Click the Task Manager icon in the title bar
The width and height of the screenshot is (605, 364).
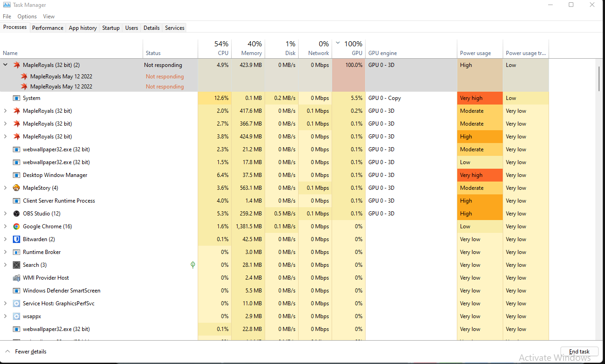6,5
